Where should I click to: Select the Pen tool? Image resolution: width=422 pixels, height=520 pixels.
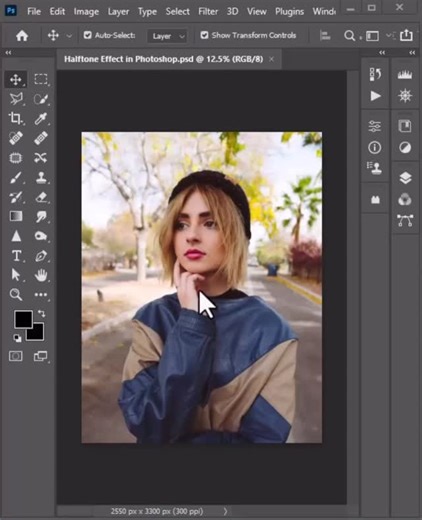coord(41,256)
